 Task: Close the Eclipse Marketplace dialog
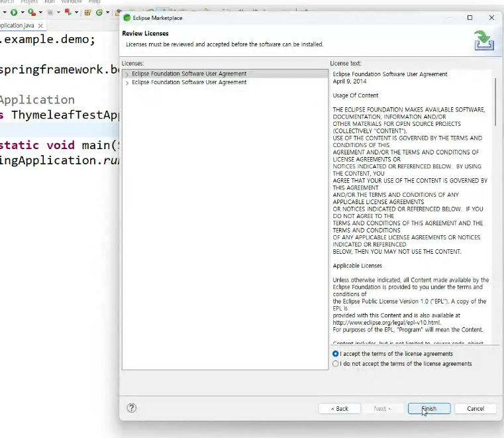click(491, 18)
